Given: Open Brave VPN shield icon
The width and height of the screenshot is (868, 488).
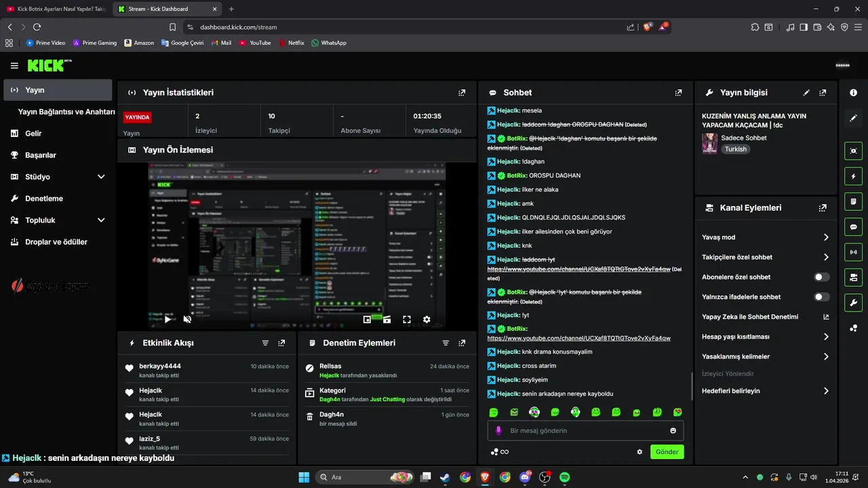Looking at the screenshot, I should [844, 27].
